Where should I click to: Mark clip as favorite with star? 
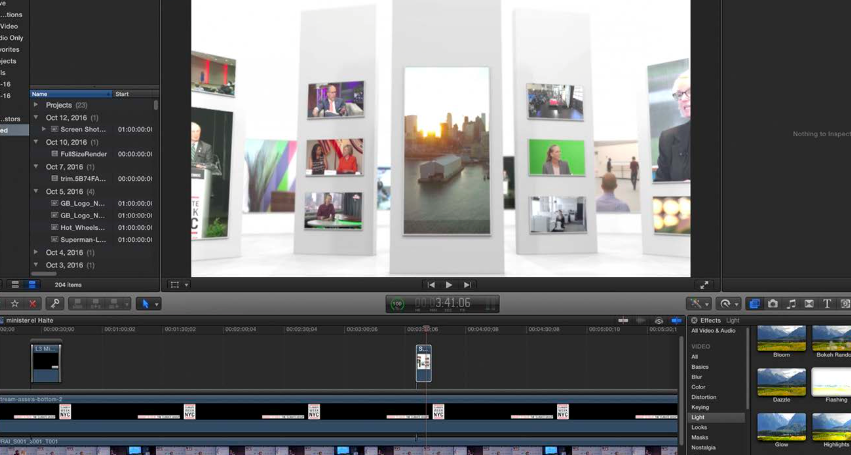click(14, 304)
